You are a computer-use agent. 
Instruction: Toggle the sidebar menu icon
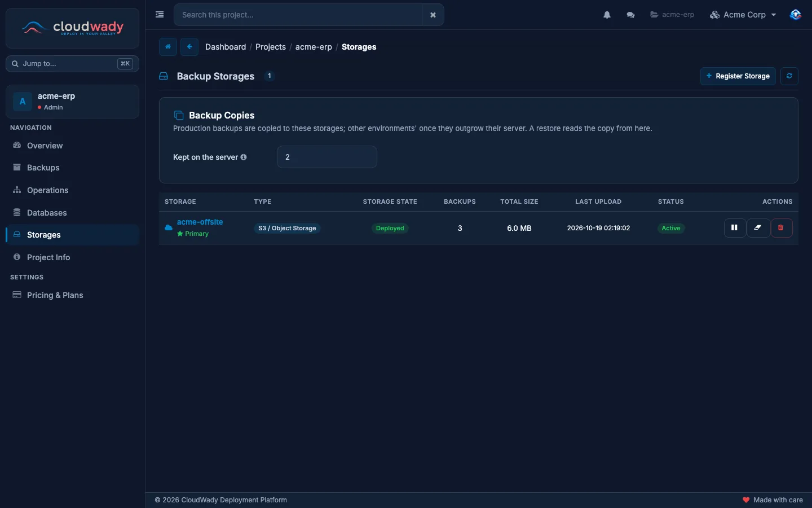(160, 15)
